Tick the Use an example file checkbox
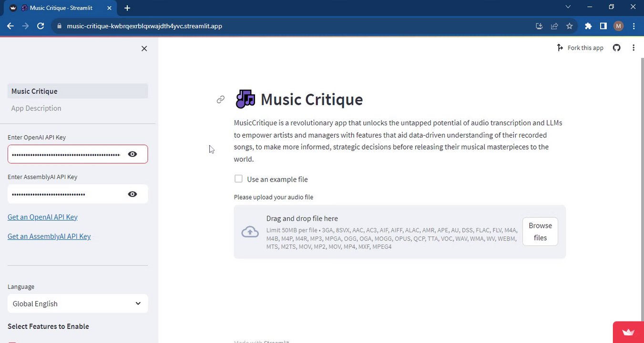644x343 pixels. [238, 179]
